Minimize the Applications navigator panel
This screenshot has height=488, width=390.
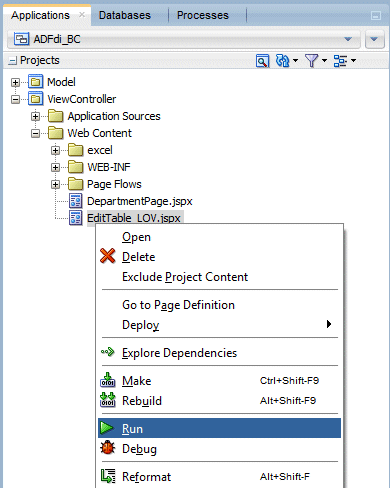[x=376, y=16]
